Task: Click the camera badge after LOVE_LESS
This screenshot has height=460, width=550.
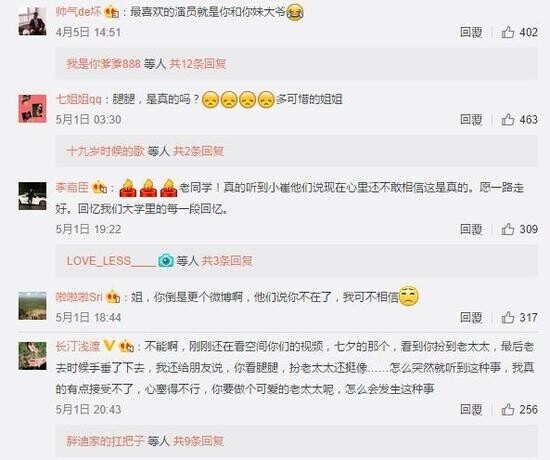Action: pyautogui.click(x=166, y=261)
